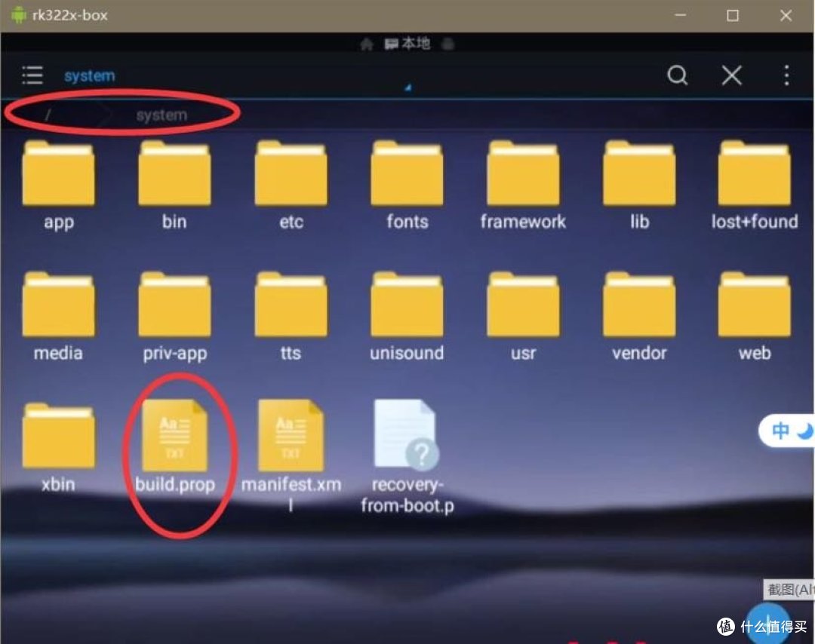Select the build.prop file
The width and height of the screenshot is (815, 644).
point(174,446)
